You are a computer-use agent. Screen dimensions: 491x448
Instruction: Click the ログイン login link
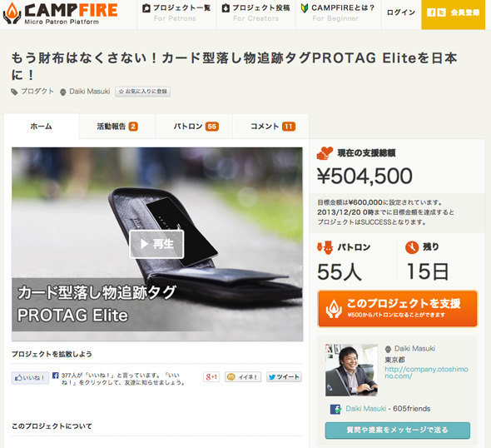401,12
